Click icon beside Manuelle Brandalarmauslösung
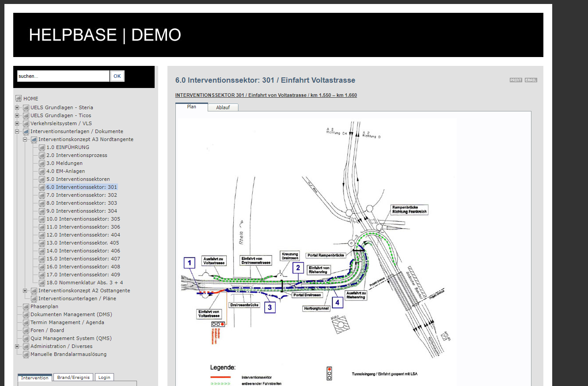 tap(26, 354)
